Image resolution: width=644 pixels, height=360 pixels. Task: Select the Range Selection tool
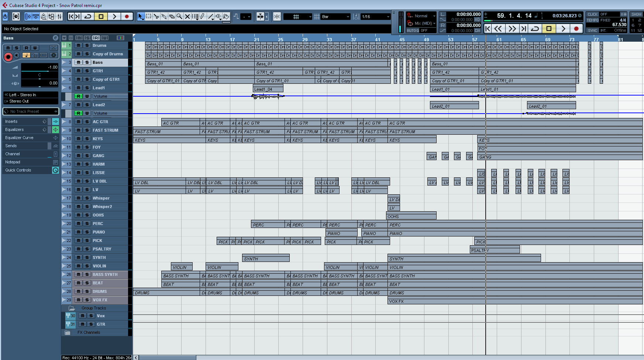pyautogui.click(x=148, y=17)
